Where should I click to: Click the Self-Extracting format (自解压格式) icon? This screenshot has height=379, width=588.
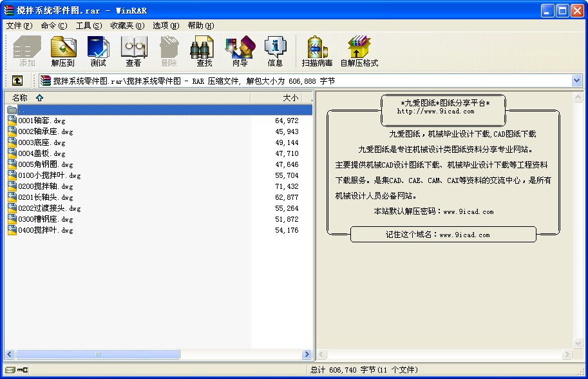point(359,52)
